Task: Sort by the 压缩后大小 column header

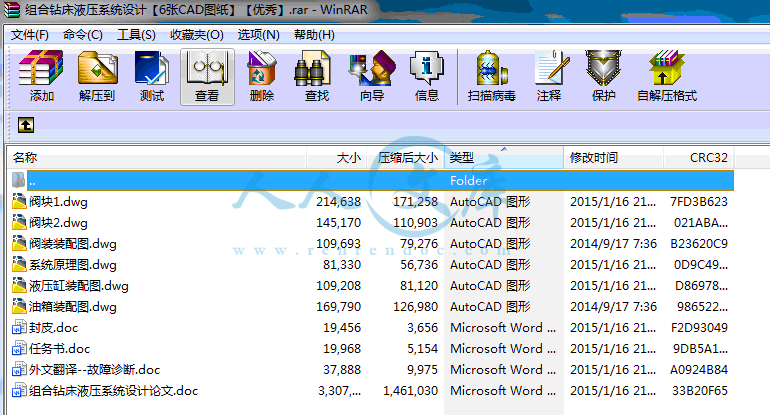Action: (x=406, y=158)
